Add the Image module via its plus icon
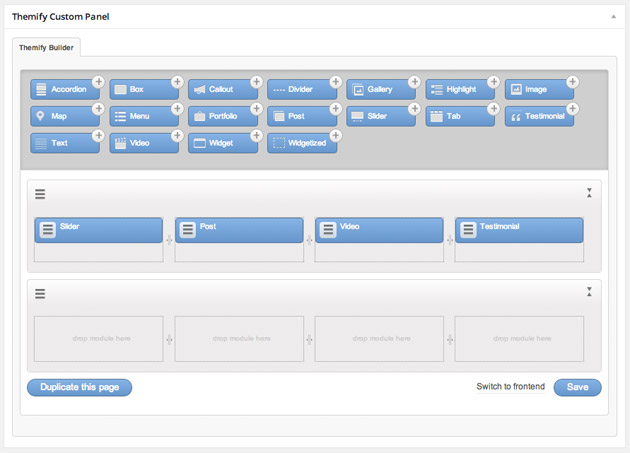The width and height of the screenshot is (630, 453). coord(573,82)
